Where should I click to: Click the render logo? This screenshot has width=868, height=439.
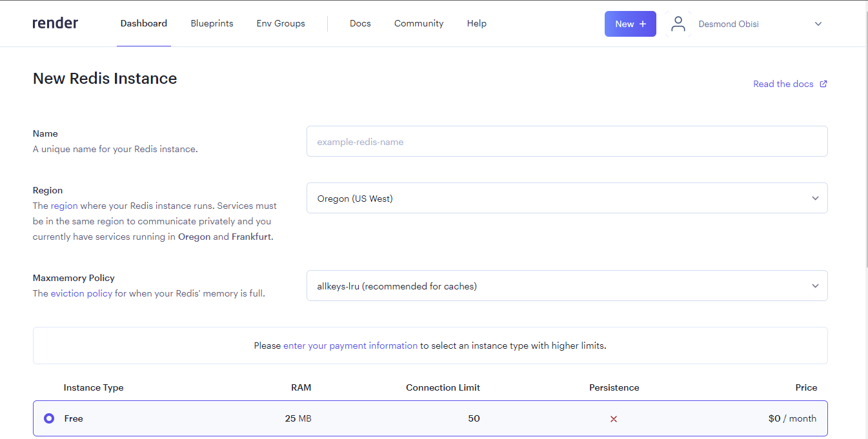point(56,23)
